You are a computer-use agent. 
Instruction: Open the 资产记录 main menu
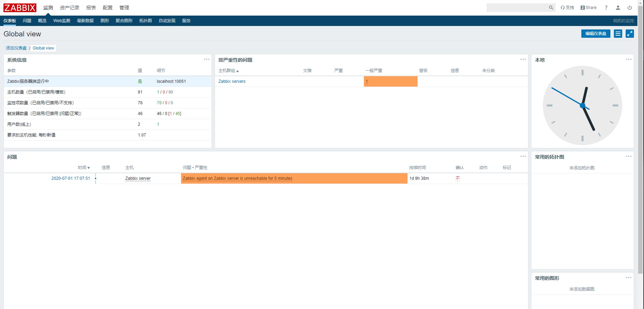tap(70, 8)
